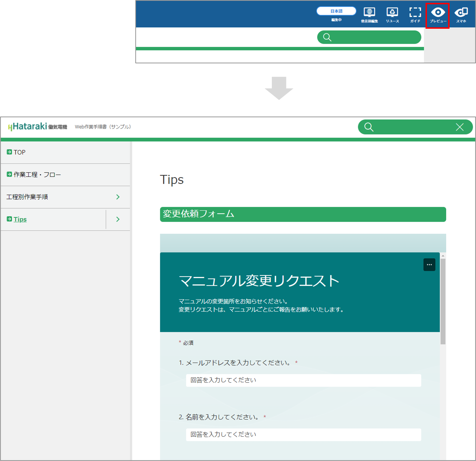476x461 pixels.
Task: Open the form's three-dot options button
Action: tap(429, 265)
